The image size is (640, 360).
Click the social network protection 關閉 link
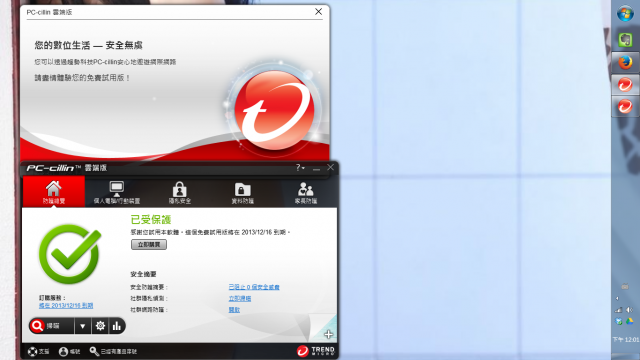[234, 310]
